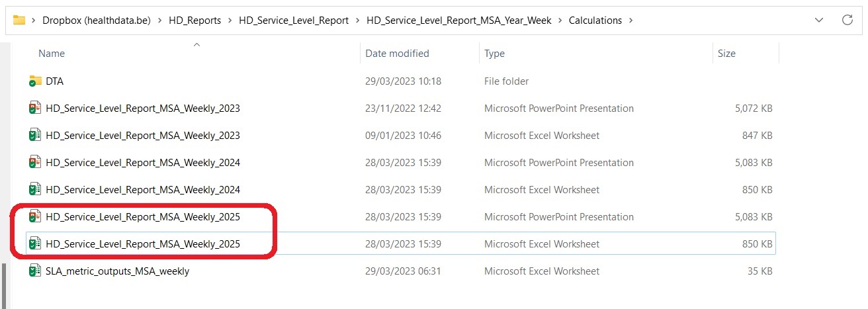Select the 2023 Excel worksheet icon
This screenshot has width=868, height=309.
[36, 136]
